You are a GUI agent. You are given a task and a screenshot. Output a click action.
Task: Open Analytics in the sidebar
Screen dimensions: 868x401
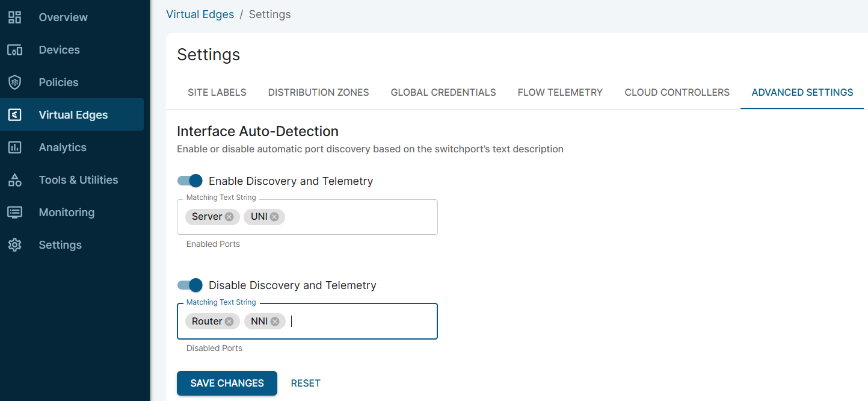(x=72, y=148)
